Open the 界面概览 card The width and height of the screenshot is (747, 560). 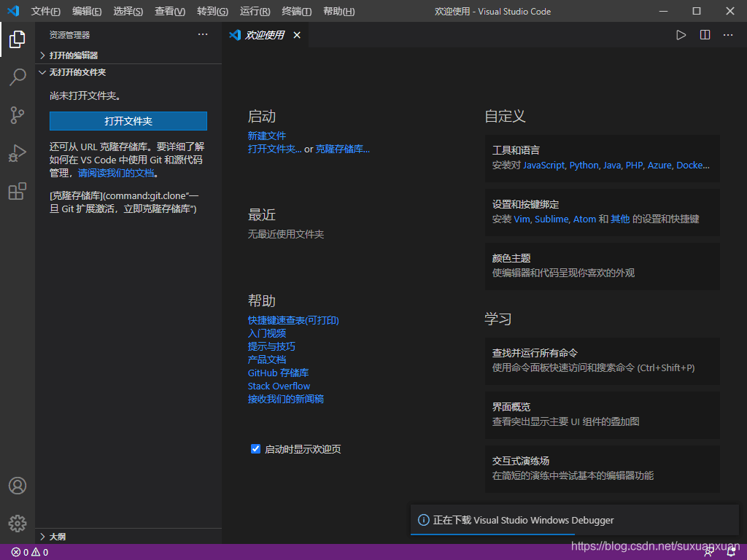tap(602, 415)
